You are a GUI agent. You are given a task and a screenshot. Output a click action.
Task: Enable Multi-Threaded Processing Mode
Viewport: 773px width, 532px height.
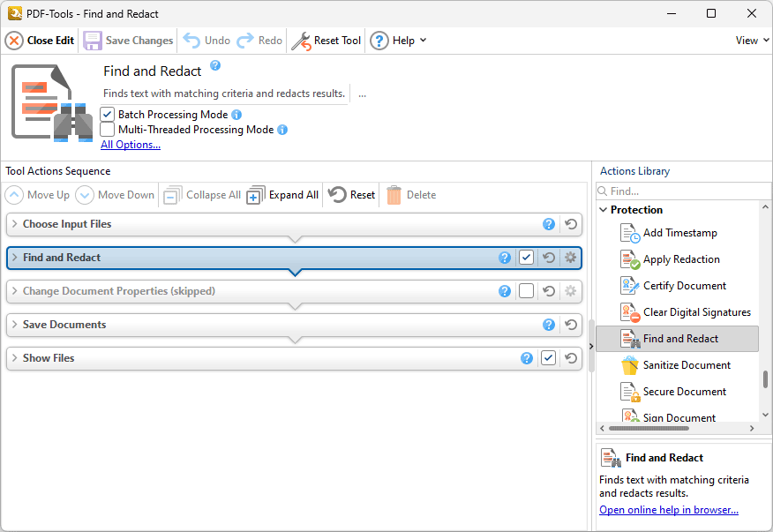(x=108, y=130)
